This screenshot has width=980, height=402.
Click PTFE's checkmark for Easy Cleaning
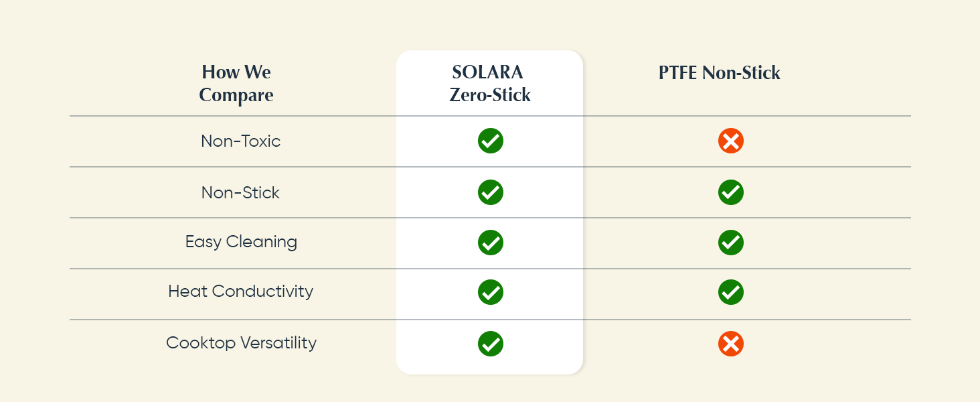pos(731,242)
